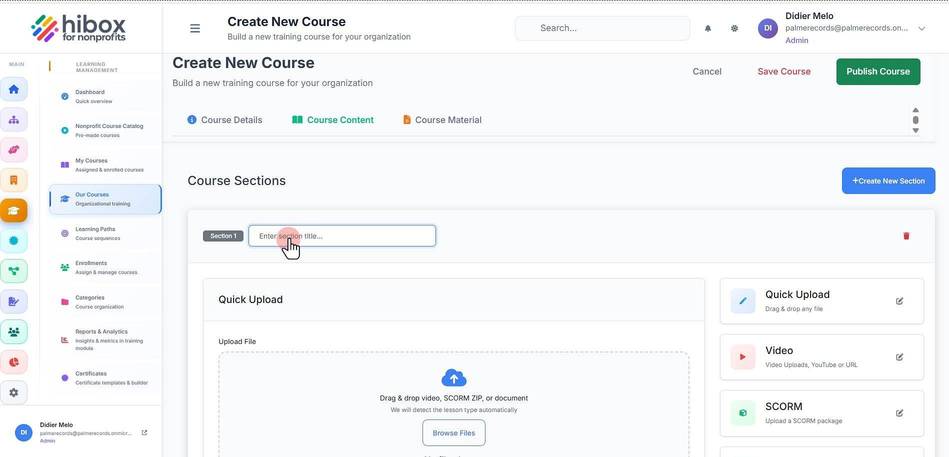Open the settings gear in left sidebar

coord(14,392)
